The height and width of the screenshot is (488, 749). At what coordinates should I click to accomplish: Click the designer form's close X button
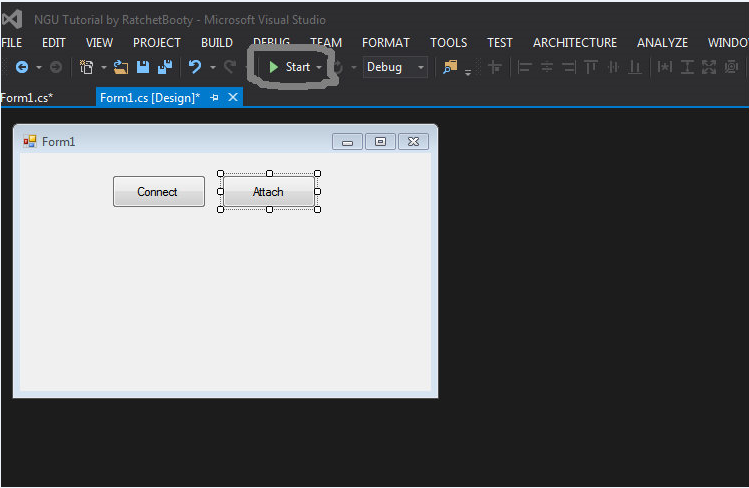pyautogui.click(x=414, y=142)
